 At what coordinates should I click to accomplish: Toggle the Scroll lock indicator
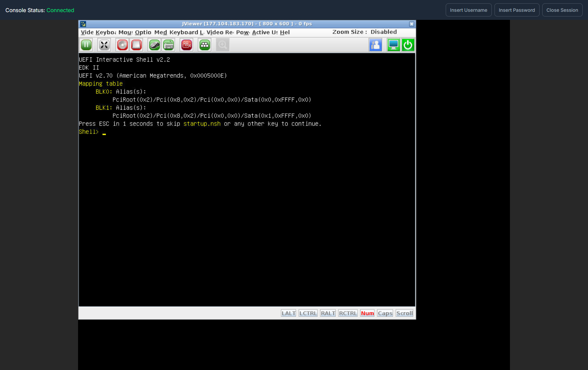(404, 313)
